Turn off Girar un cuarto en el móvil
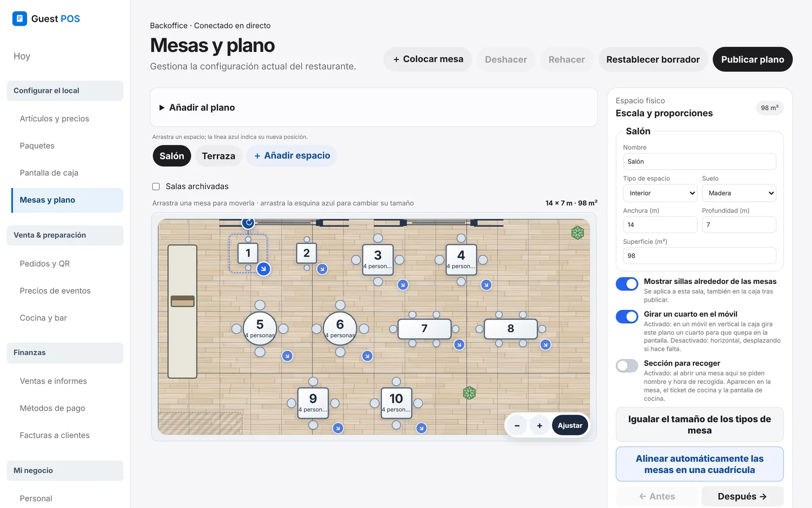Image resolution: width=812 pixels, height=508 pixels. tap(627, 316)
